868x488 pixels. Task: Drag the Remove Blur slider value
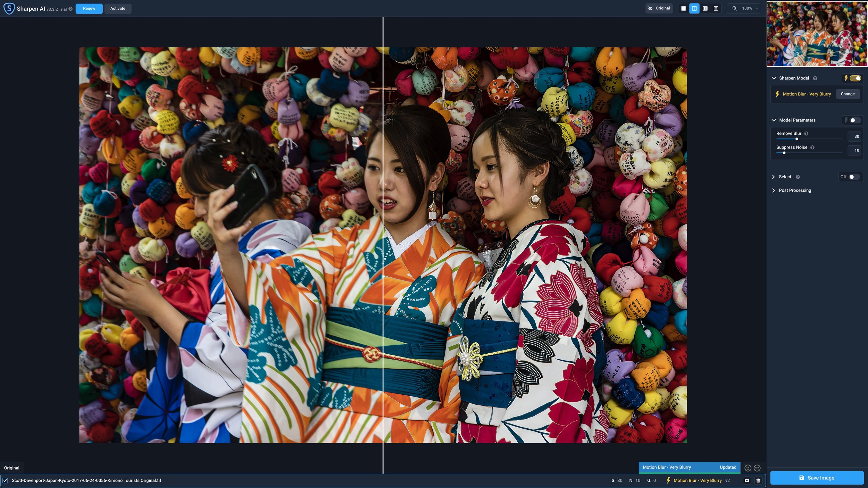click(796, 138)
